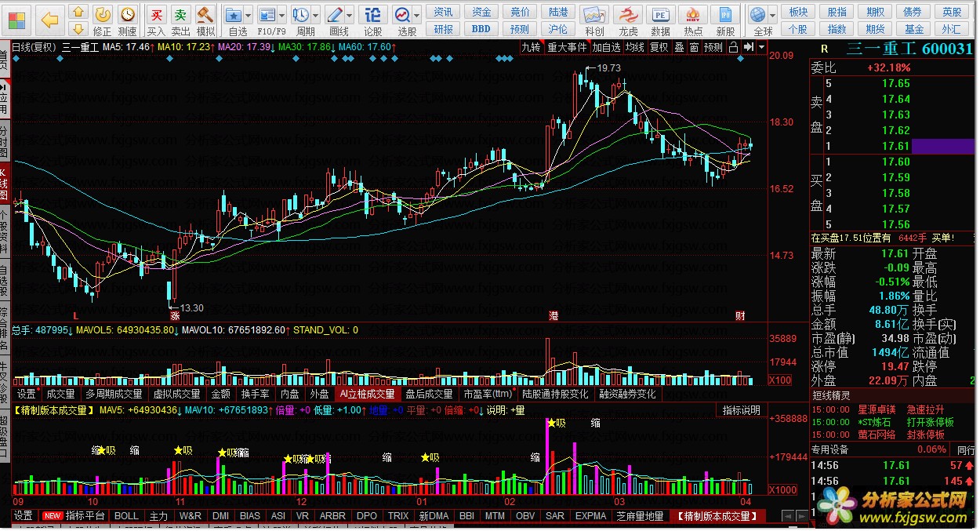Expand the F10/F9 dropdown arrow
This screenshot has height=531, width=980.
pyautogui.click(x=282, y=15)
